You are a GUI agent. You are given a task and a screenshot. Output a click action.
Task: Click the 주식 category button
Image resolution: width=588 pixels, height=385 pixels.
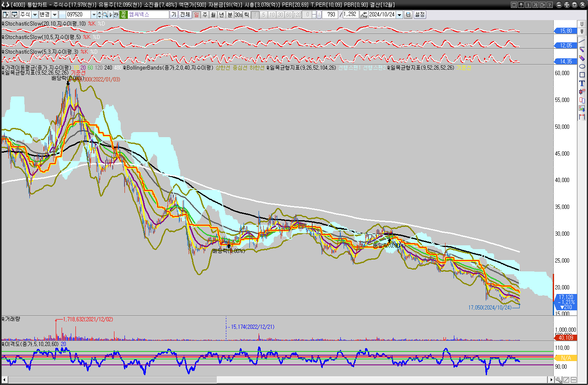(x=25, y=15)
